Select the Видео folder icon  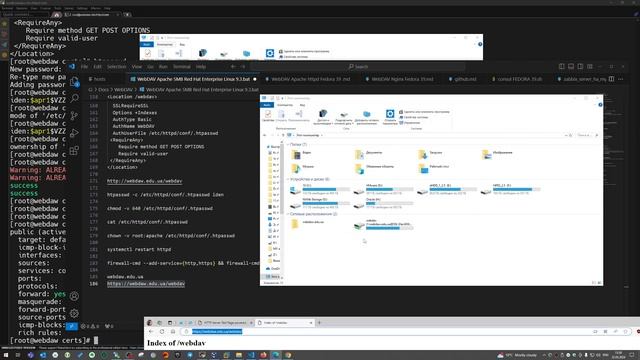click(296, 154)
